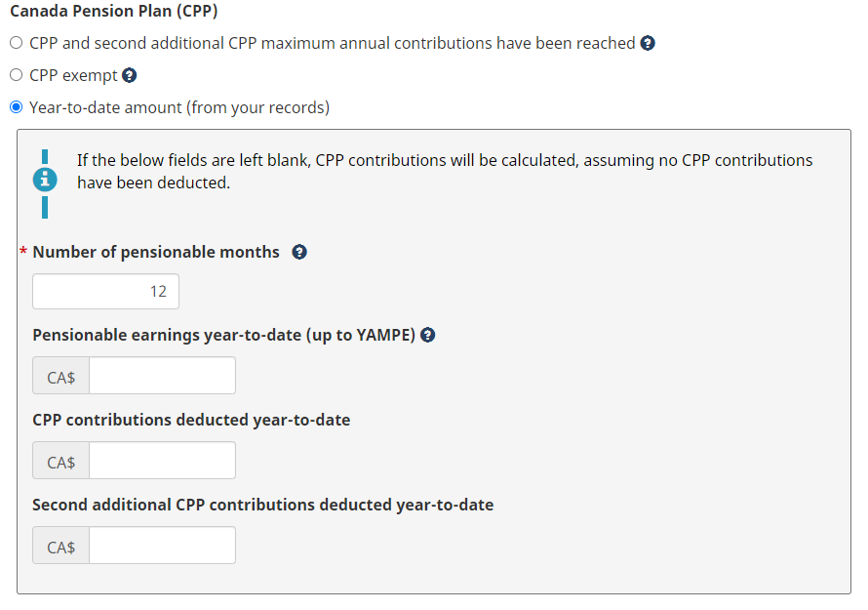Choose the CPP exempt radio button
868x610 pixels.
click(x=16, y=75)
